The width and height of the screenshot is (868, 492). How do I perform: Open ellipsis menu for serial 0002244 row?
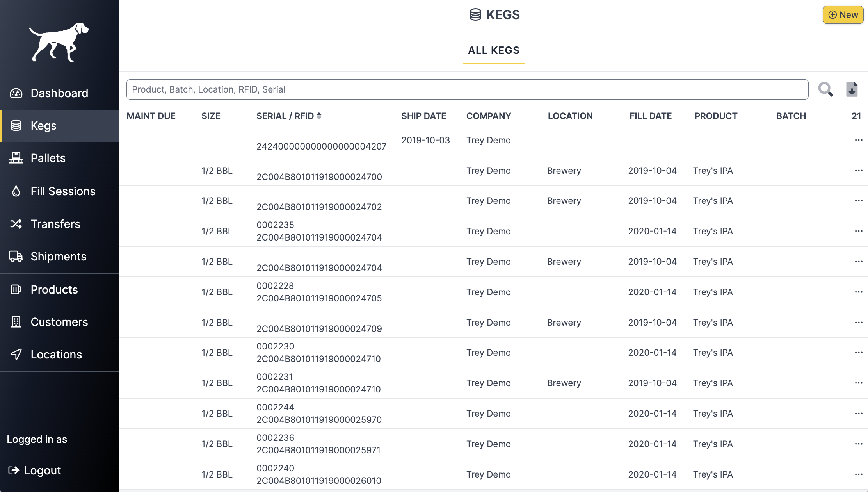coord(858,414)
